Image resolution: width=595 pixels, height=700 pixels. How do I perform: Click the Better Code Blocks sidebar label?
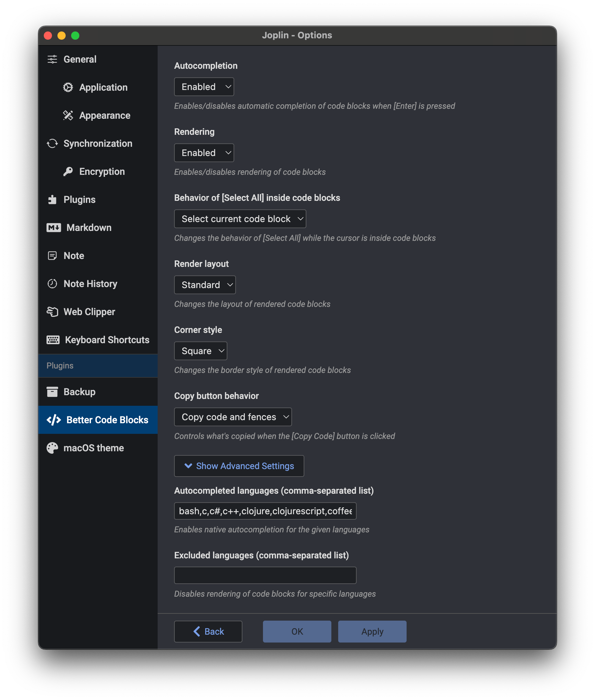(x=107, y=420)
